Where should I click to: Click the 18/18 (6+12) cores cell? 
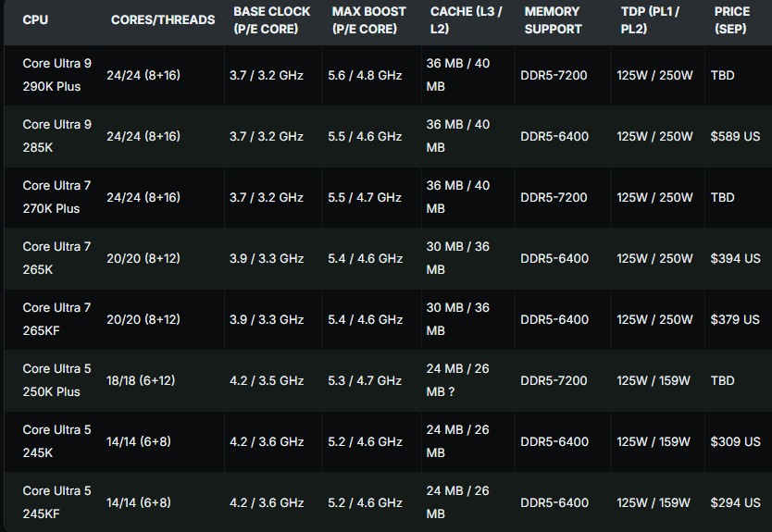point(141,380)
